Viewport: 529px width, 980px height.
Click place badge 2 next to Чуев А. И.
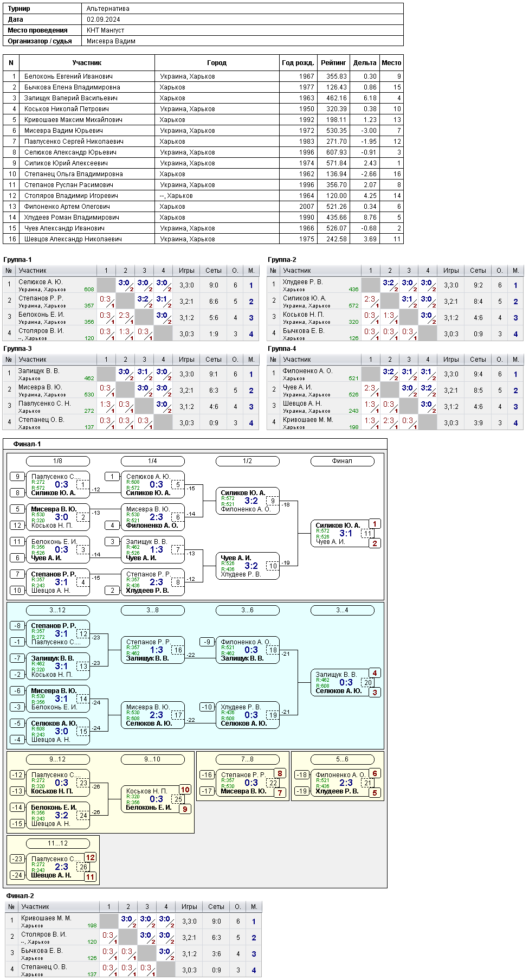(x=375, y=543)
